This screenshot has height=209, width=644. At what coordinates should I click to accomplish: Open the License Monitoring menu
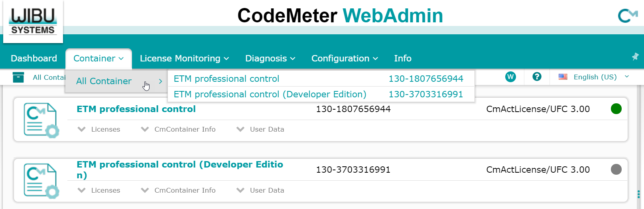184,58
